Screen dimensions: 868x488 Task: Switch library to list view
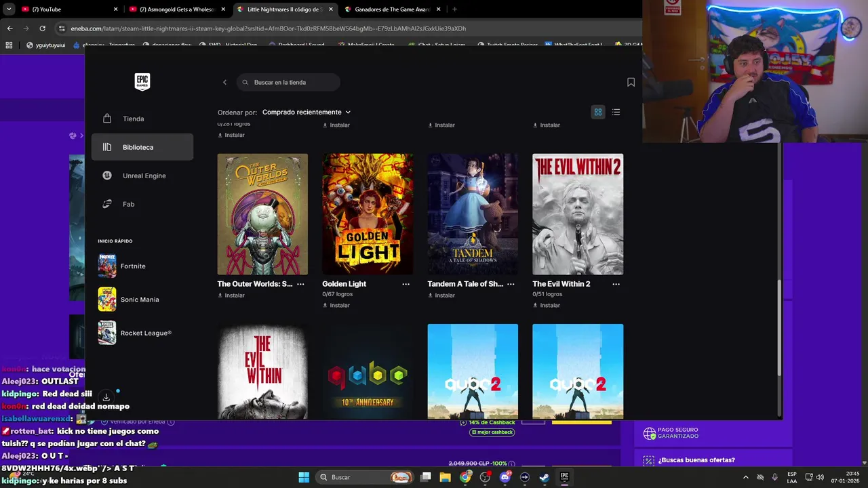tap(616, 112)
